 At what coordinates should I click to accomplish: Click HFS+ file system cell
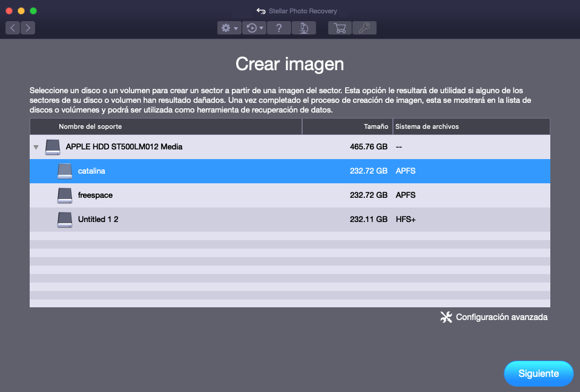(406, 220)
